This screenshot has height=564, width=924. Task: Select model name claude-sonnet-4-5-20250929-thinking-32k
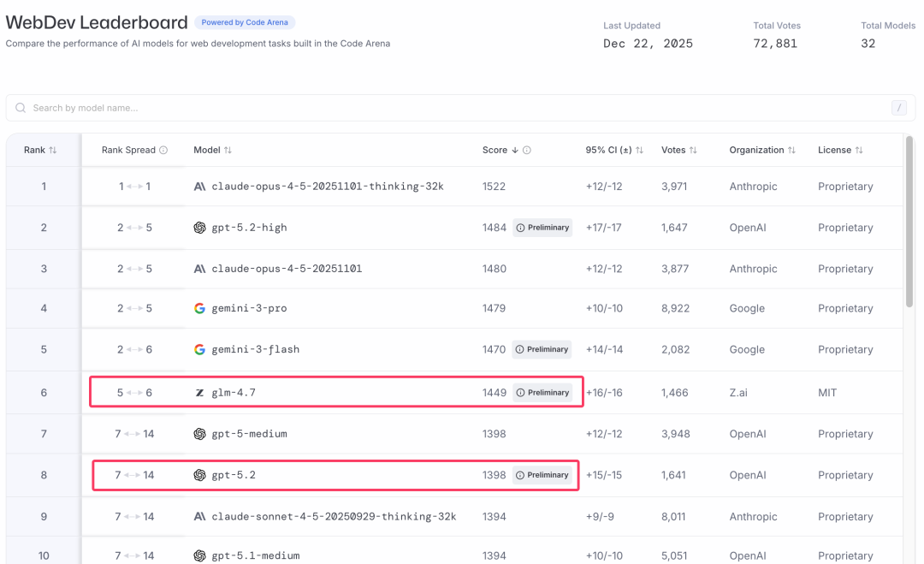pos(335,516)
